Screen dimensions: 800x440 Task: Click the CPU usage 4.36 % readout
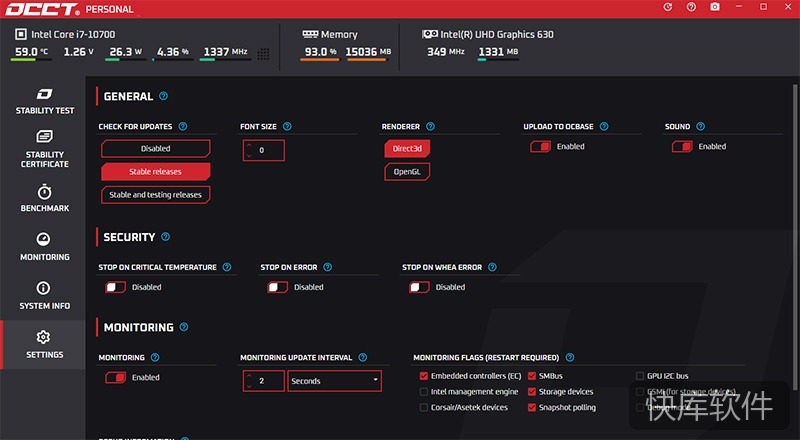(x=173, y=52)
